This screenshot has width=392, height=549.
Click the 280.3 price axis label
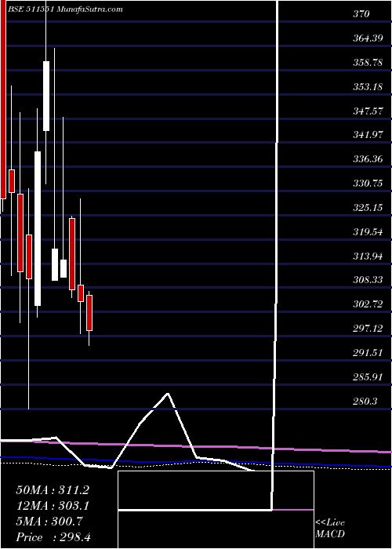365,402
